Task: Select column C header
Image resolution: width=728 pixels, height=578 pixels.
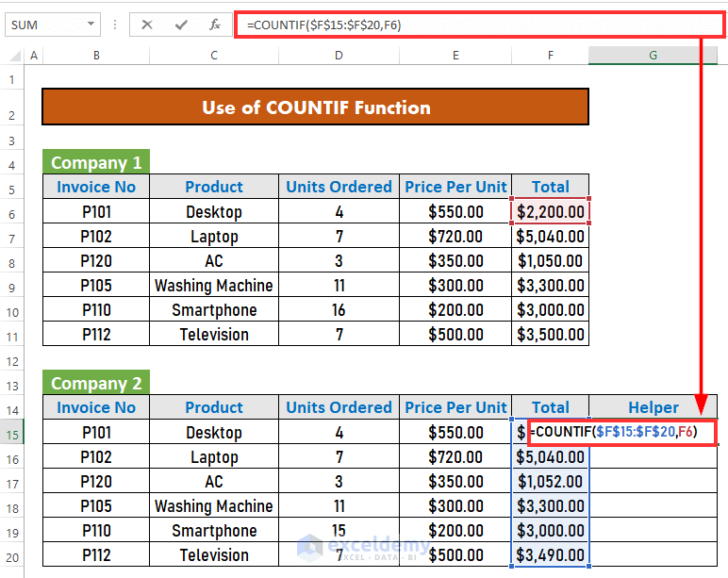Action: tap(214, 56)
